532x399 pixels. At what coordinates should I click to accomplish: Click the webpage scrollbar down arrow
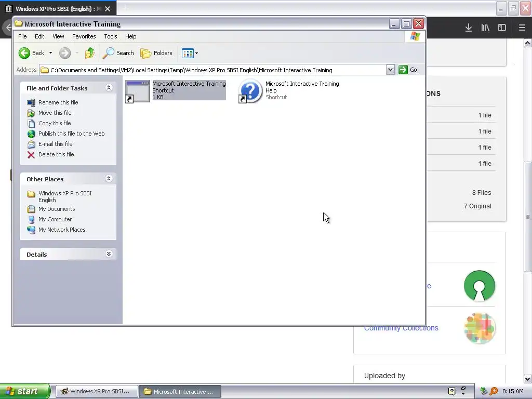528,379
